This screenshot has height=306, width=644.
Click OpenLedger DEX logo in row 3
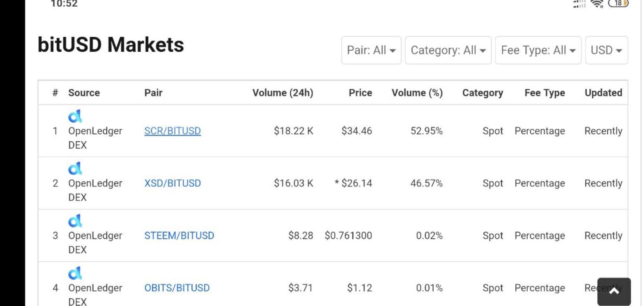(75, 221)
